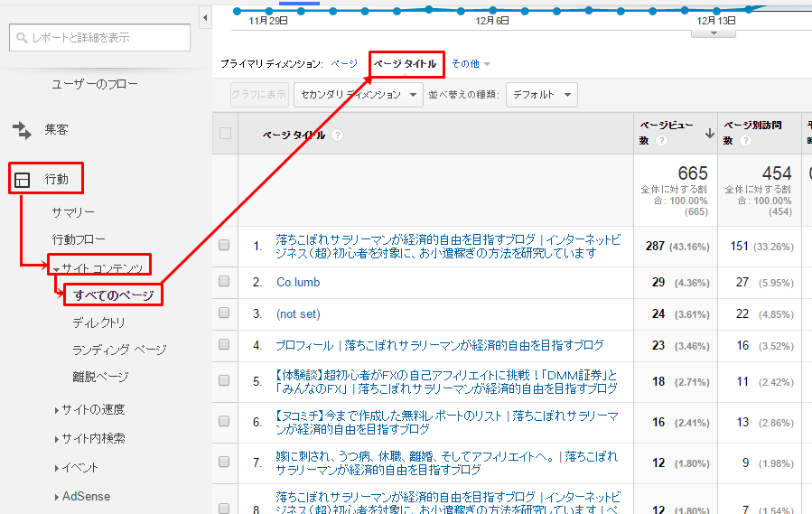Open the (not set) title link
This screenshot has height=514, width=812.
298,314
